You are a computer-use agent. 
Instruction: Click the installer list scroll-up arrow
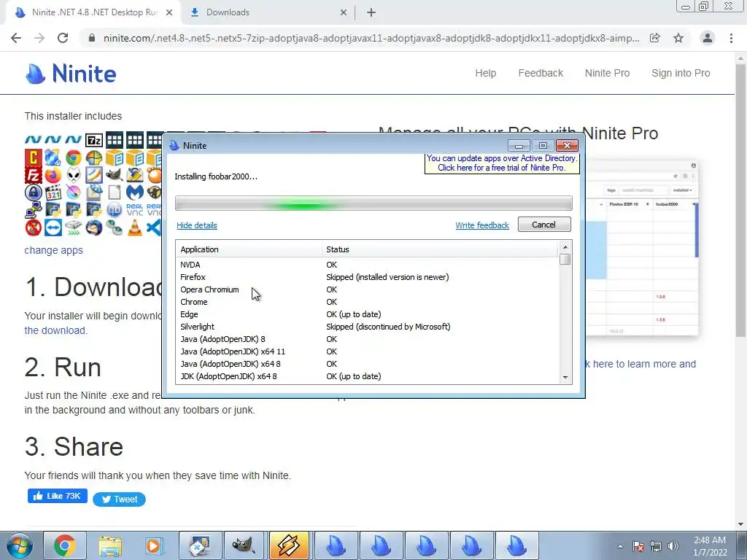tap(565, 246)
